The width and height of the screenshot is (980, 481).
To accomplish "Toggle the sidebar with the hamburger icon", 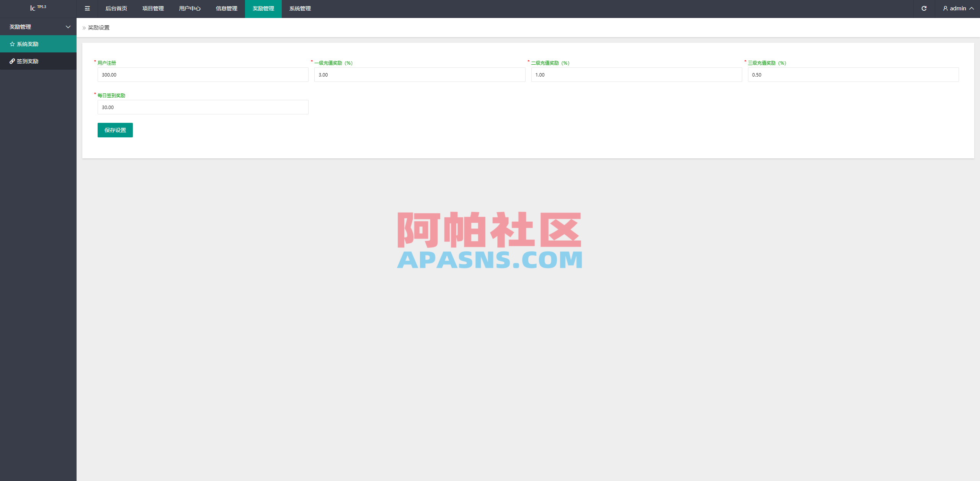I will coord(87,8).
